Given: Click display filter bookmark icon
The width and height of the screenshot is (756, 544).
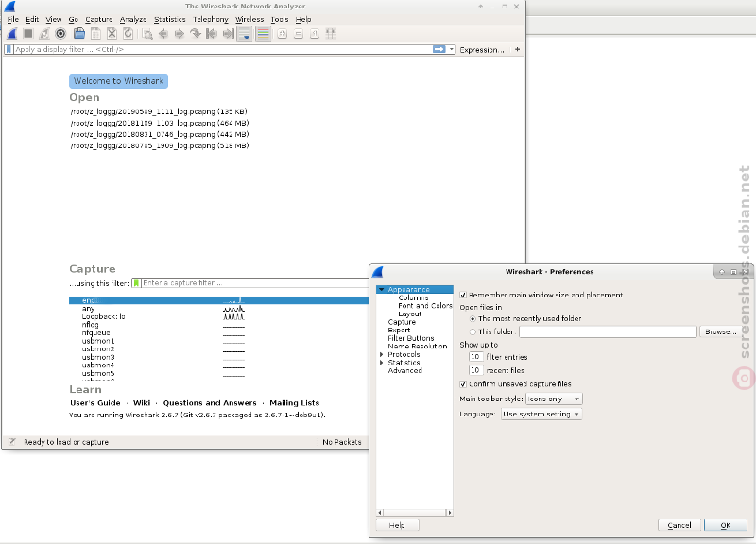Looking at the screenshot, I should click(9, 49).
